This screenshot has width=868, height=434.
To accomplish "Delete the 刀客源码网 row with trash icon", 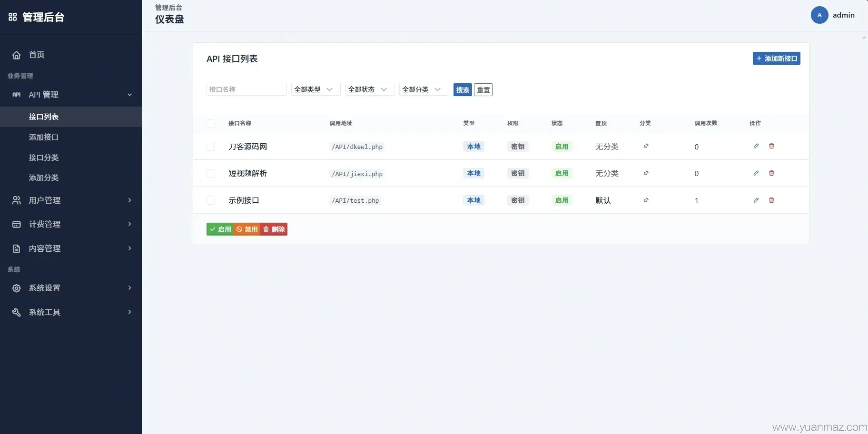I will pyautogui.click(x=771, y=146).
